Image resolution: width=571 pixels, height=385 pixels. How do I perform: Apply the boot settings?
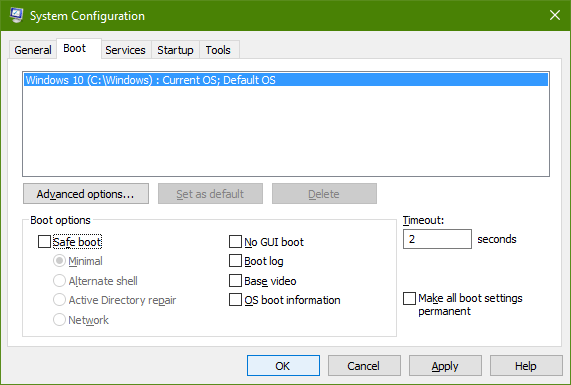(445, 365)
